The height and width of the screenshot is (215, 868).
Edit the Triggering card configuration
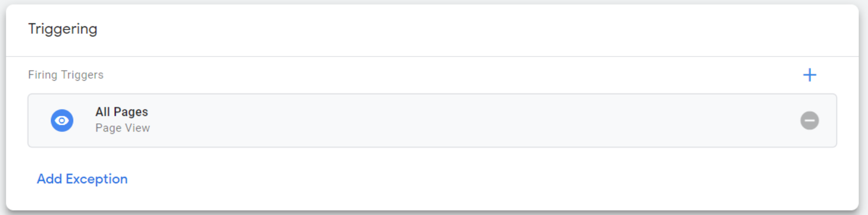(x=432, y=107)
